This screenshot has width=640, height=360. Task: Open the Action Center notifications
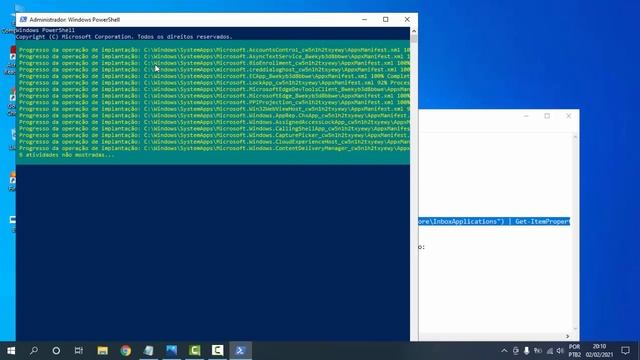[x=625, y=351]
